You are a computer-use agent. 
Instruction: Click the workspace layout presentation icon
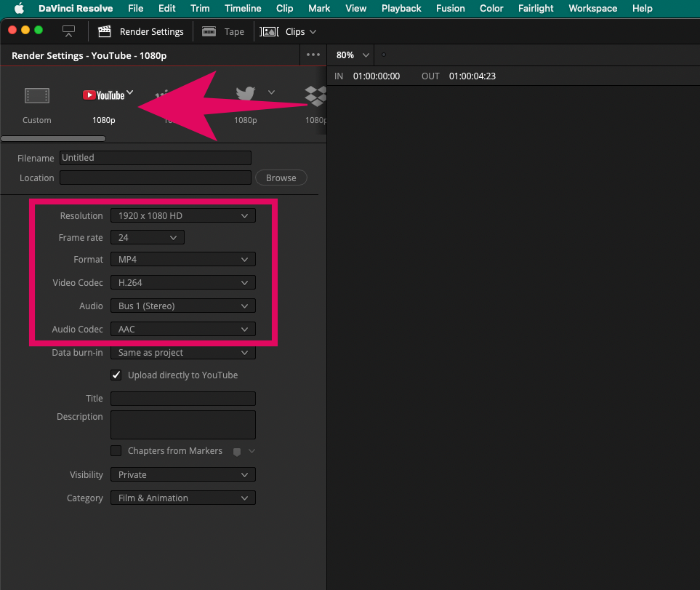(68, 31)
